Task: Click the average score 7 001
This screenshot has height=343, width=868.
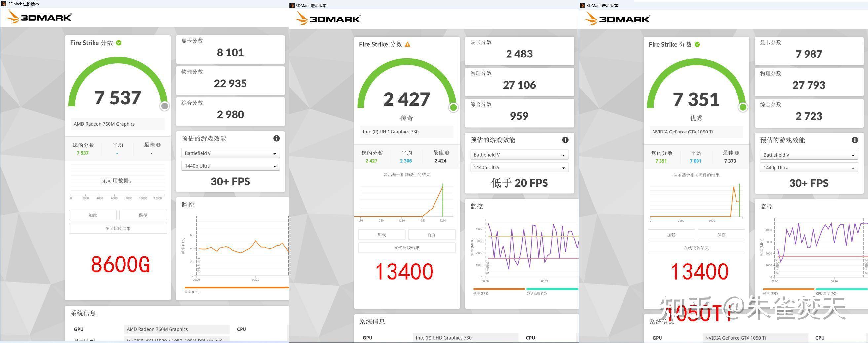Action: [696, 161]
